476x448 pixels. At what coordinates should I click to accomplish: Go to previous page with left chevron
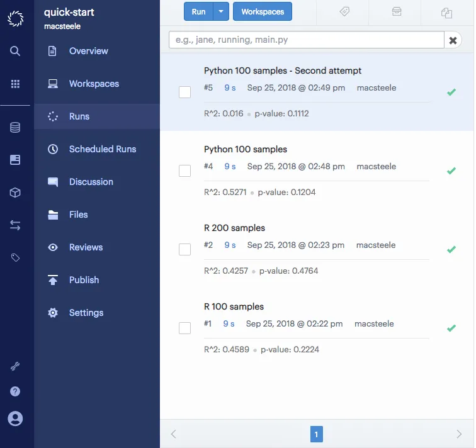click(174, 434)
